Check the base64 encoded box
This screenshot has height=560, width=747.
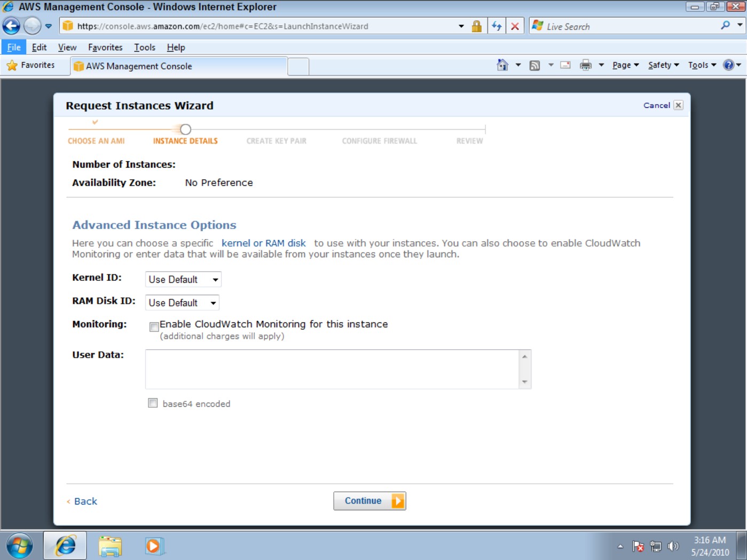(153, 403)
